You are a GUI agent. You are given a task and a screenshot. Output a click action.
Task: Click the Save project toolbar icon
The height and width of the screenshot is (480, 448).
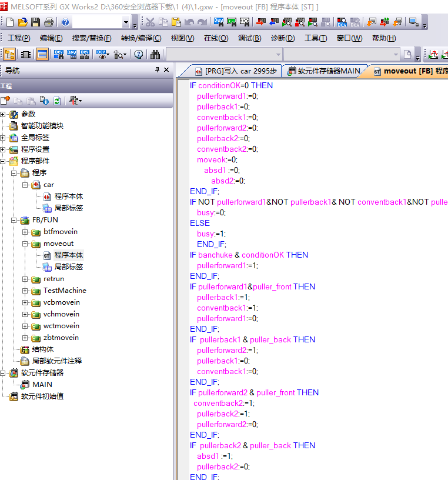[x=35, y=22]
